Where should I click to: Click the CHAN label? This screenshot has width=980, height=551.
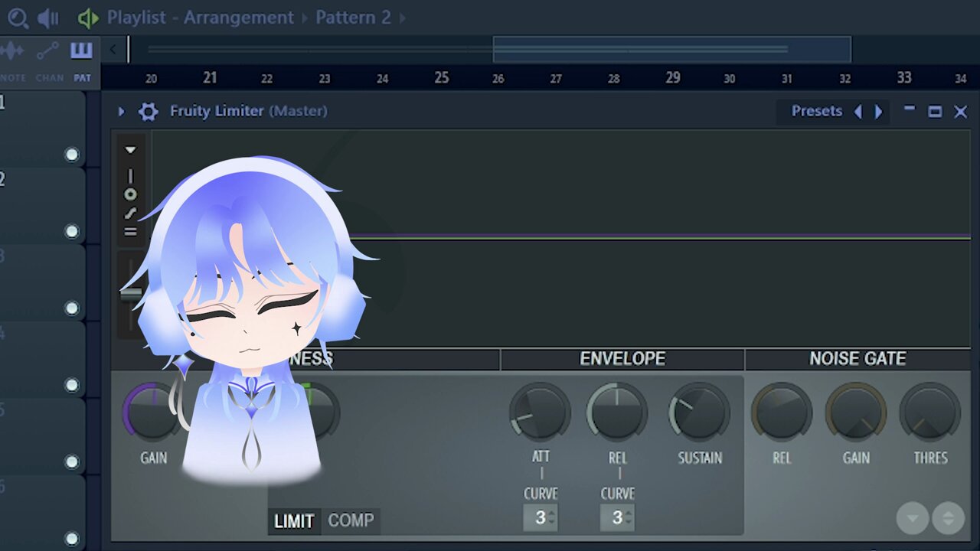50,78
